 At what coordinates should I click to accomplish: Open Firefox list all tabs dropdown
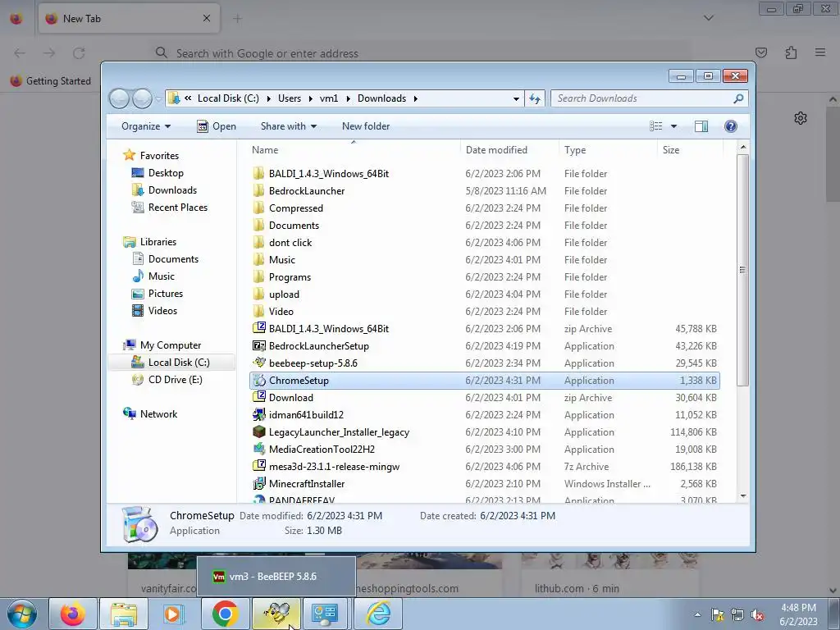709,18
